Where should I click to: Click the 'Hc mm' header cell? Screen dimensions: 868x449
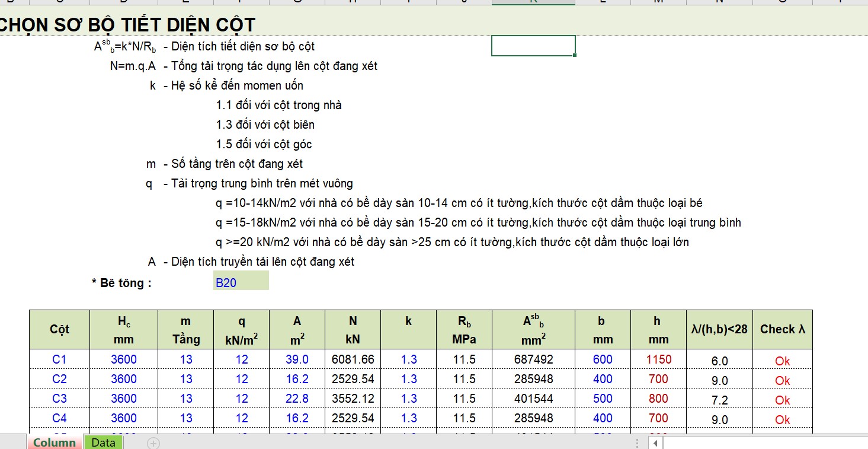click(x=124, y=330)
